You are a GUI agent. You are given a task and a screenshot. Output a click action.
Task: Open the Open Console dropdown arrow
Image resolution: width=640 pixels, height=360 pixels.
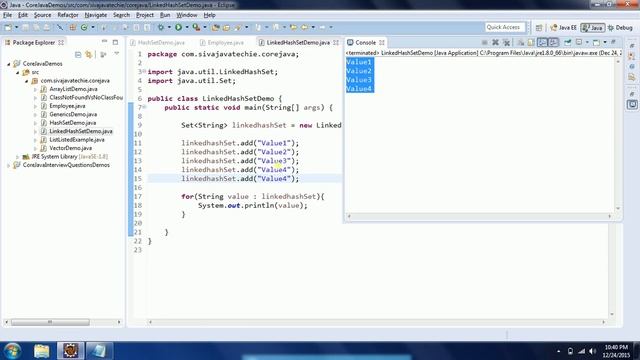(x=605, y=42)
